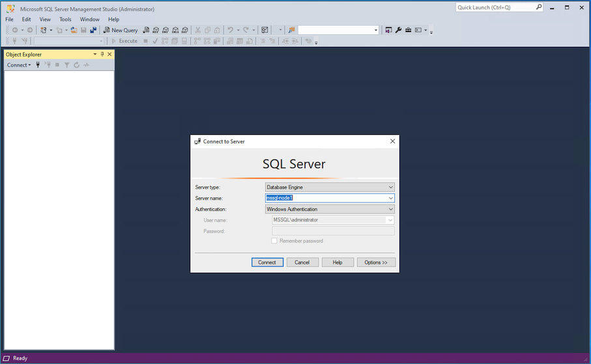Screen dimensions: 591x364
Task: Open the available databases combo box
Action: (x=69, y=41)
